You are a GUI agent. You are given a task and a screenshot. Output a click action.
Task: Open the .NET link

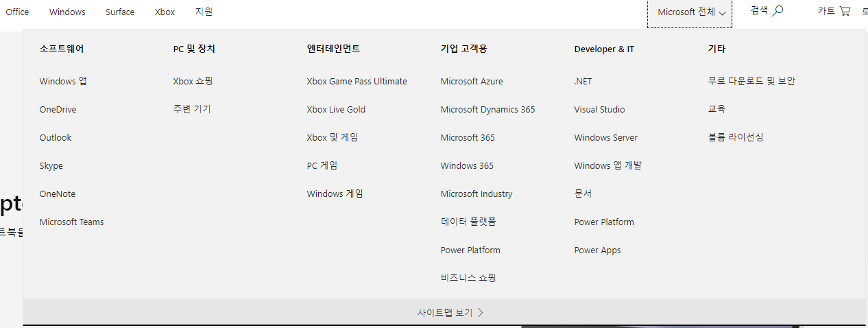tap(583, 81)
